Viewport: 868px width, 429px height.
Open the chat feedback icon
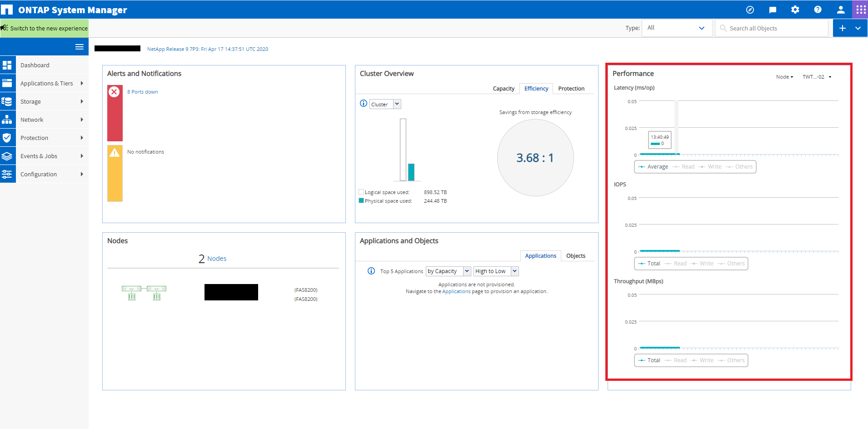[773, 10]
